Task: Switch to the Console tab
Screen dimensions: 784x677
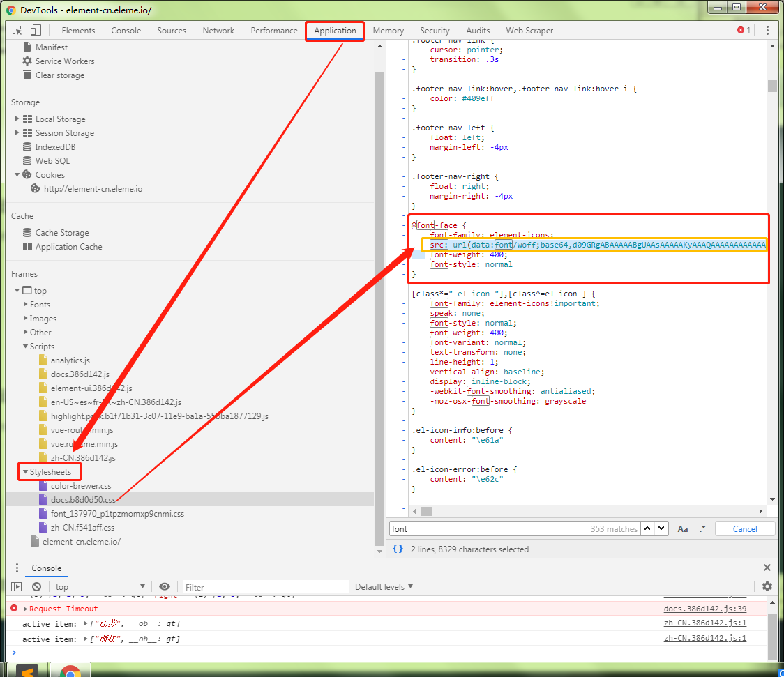Action: pos(126,31)
